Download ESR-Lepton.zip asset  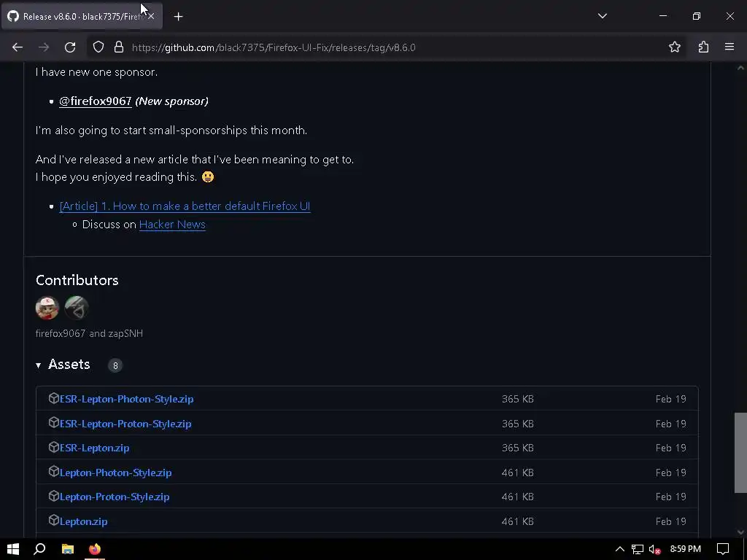[x=94, y=448]
